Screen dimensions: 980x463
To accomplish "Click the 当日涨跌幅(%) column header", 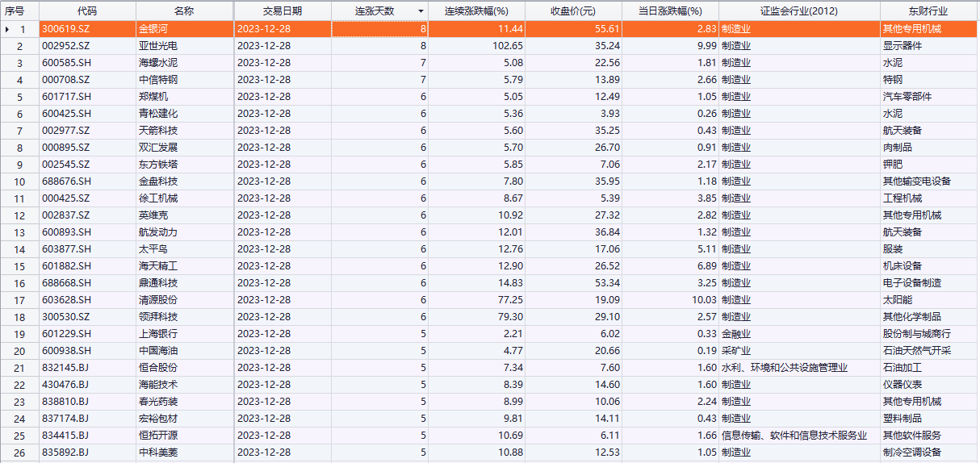I will (x=670, y=11).
